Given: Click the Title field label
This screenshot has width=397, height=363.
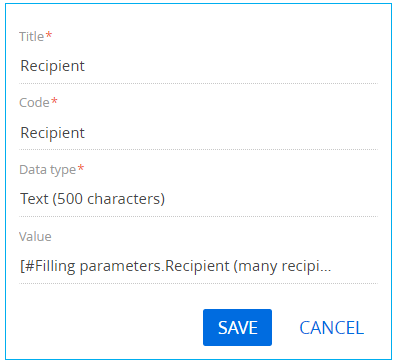Looking at the screenshot, I should [x=31, y=36].
